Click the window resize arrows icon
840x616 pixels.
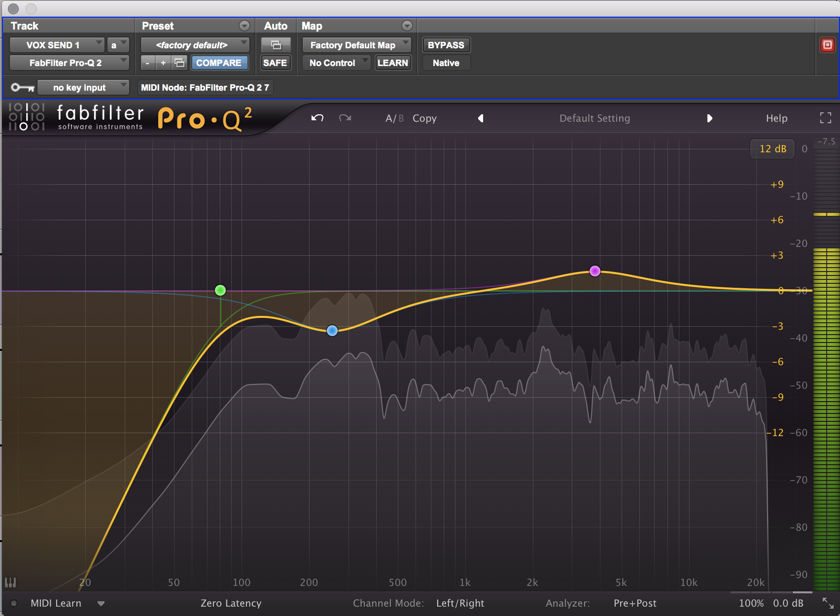[x=828, y=603]
